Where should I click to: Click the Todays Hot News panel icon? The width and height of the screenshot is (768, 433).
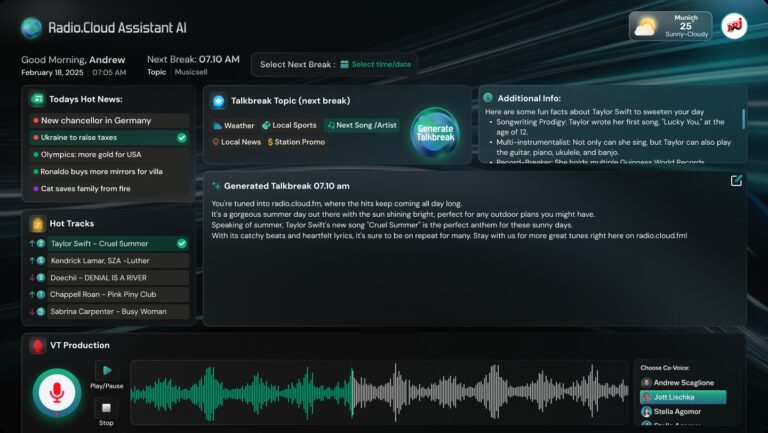pos(37,99)
